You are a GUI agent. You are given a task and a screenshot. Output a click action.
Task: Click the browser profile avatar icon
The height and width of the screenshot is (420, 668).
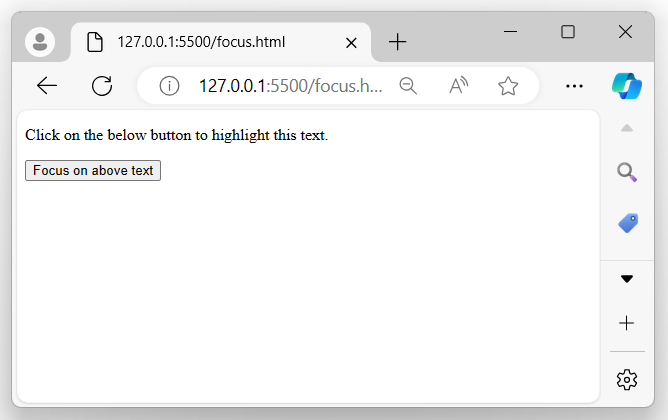[40, 42]
